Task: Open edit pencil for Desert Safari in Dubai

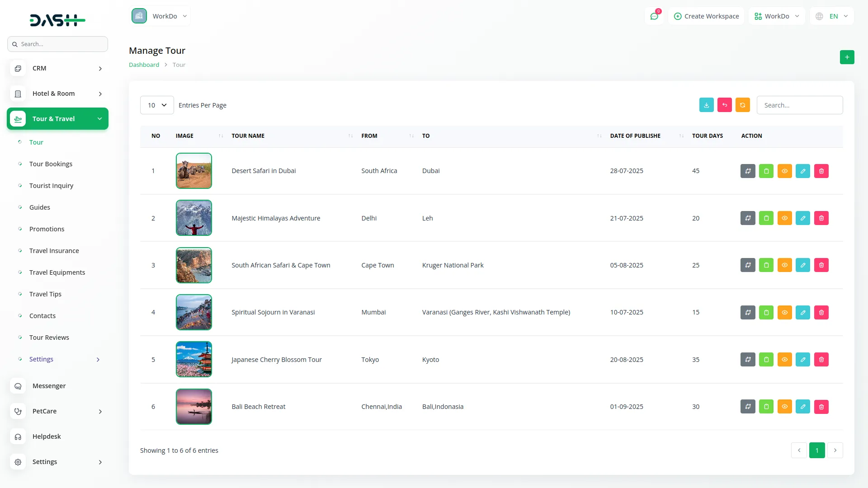Action: [803, 171]
